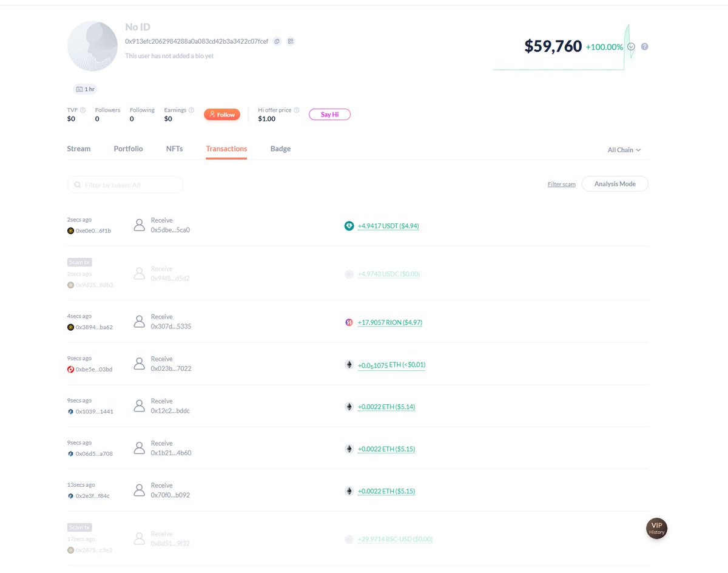Click the sender avatar icon for 0x70f0...b092

pos(140,490)
